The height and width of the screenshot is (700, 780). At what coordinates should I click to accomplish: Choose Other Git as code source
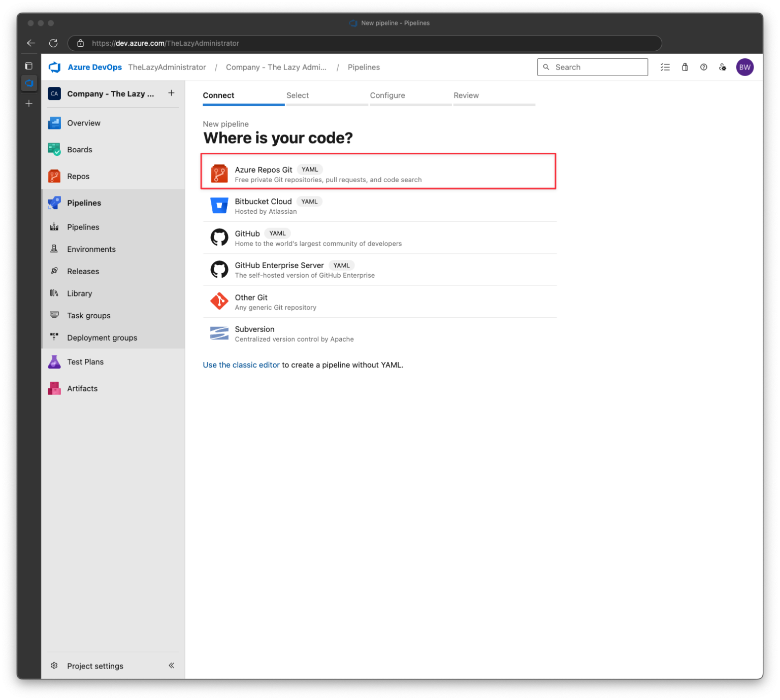coord(379,302)
